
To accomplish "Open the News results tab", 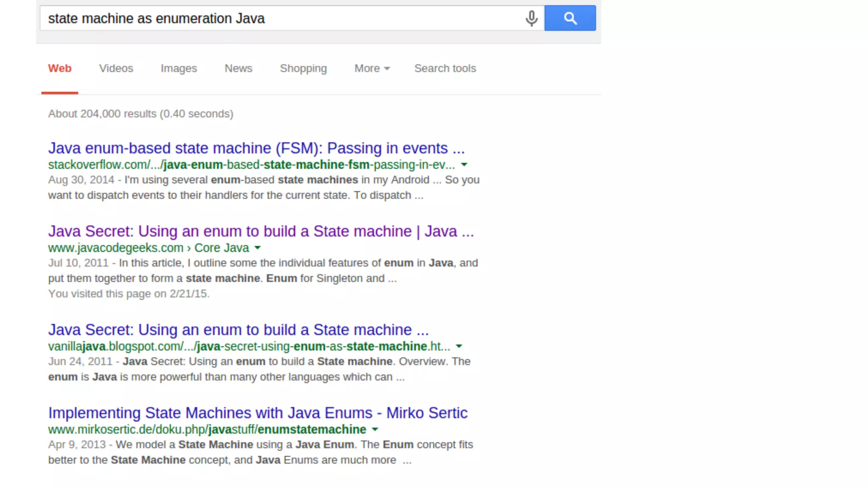I will coord(238,69).
